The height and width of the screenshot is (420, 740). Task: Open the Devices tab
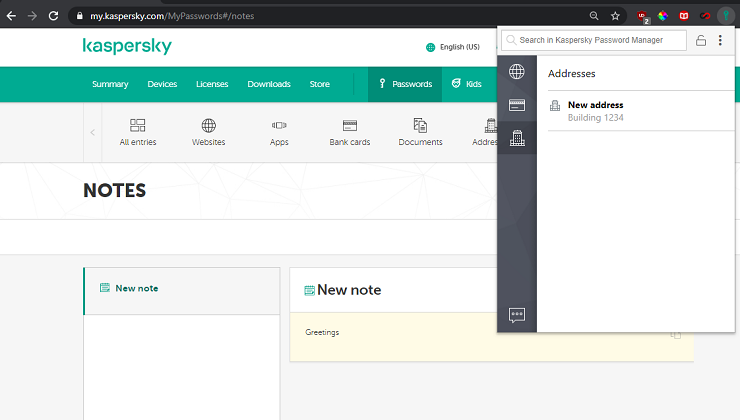click(162, 84)
